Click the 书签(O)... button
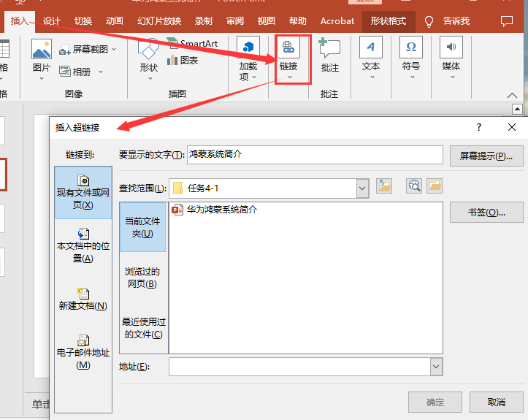 coord(486,213)
